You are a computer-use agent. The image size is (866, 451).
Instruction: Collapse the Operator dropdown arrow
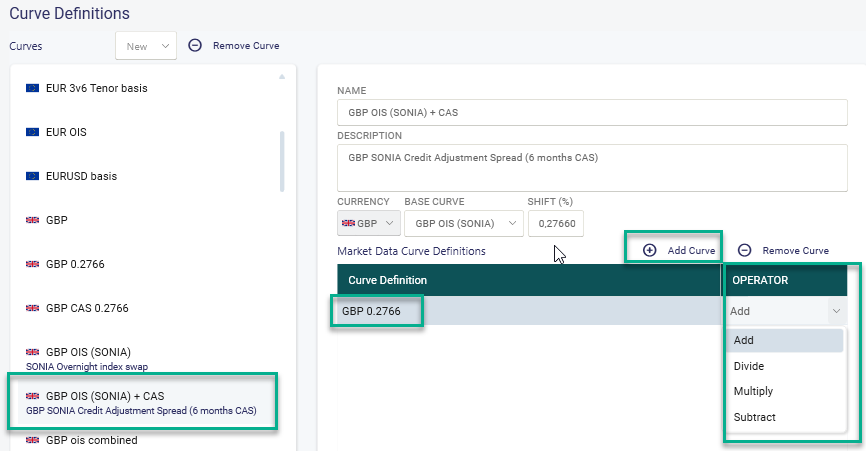tap(837, 311)
